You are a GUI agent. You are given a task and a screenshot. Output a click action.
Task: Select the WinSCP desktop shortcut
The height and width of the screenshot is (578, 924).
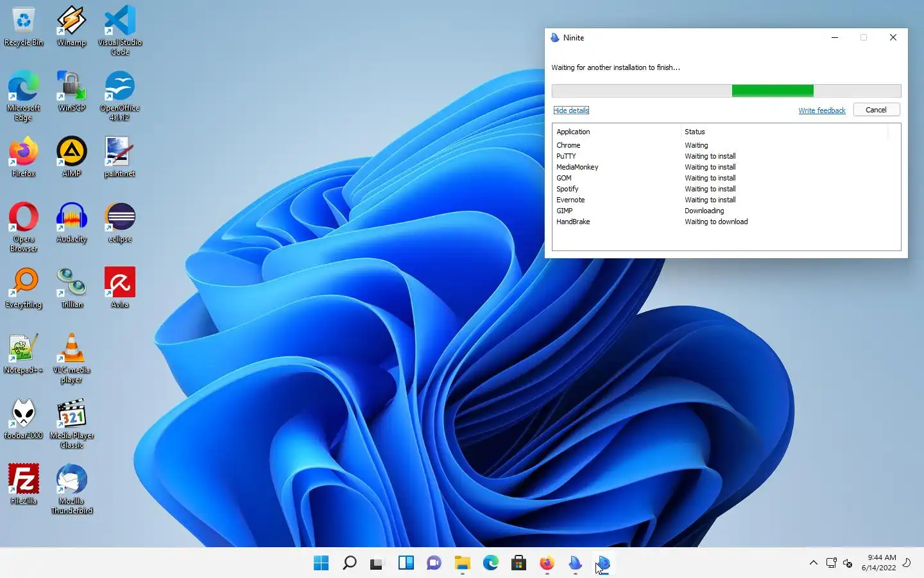(71, 92)
